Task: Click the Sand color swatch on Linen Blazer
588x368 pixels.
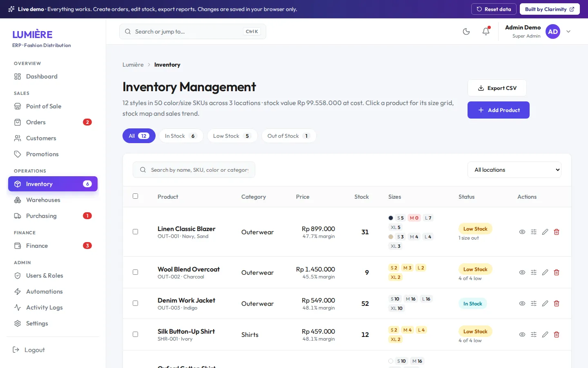Action: (x=391, y=237)
